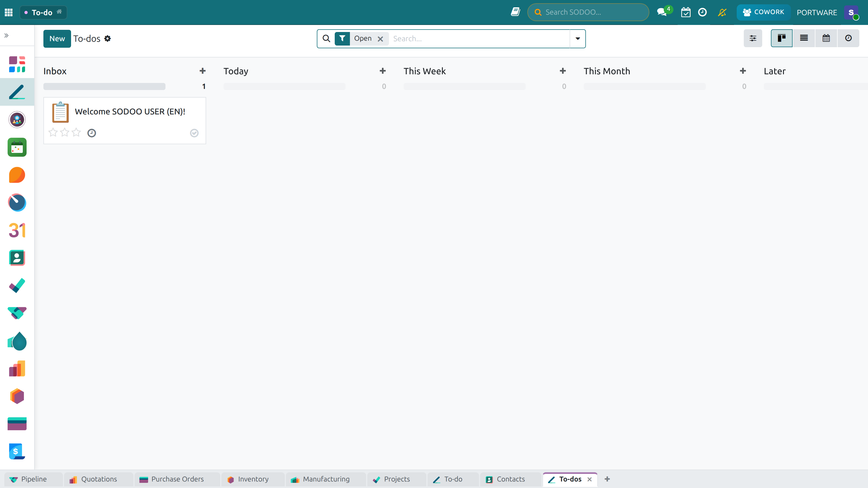Click the muted notifications bell icon
The height and width of the screenshot is (488, 868).
tap(722, 12)
